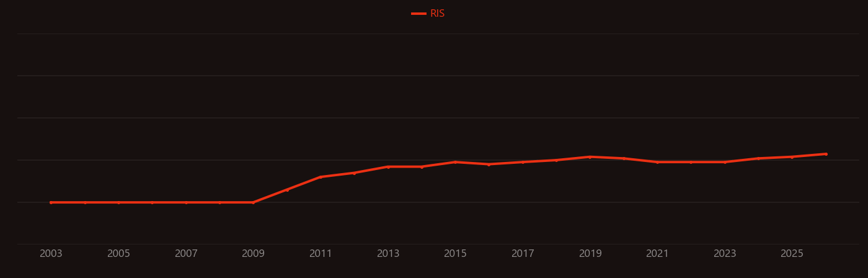Viewport: 868px width, 278px height.
Task: Click the 2005 x-axis label
Action: [x=118, y=254]
